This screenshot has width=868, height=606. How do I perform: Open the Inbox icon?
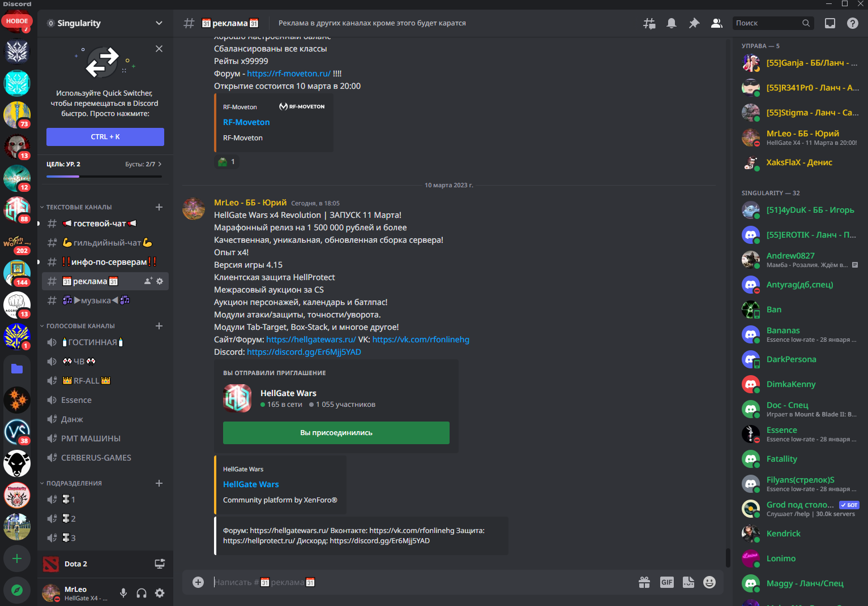pyautogui.click(x=830, y=23)
